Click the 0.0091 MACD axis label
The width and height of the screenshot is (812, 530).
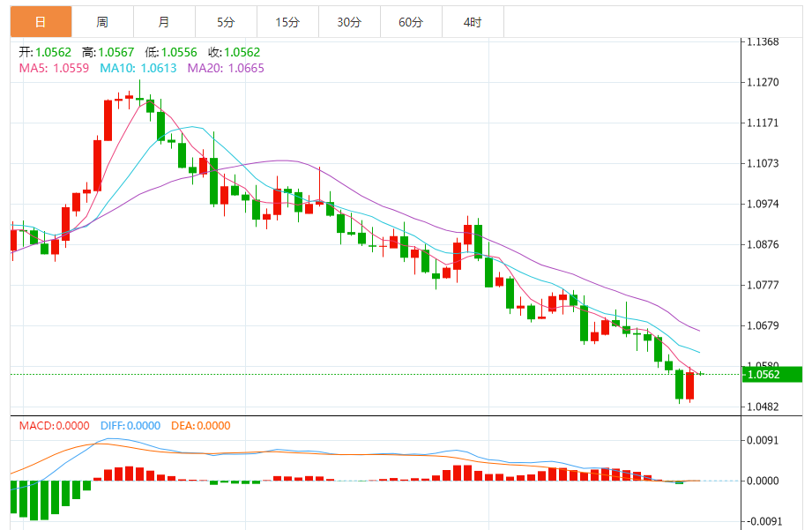coord(763,440)
